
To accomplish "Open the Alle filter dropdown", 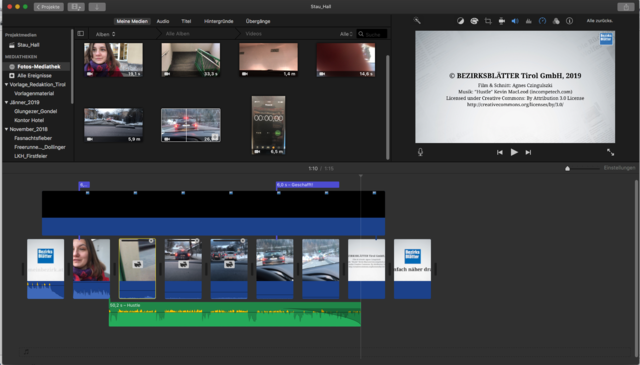I will [x=346, y=34].
